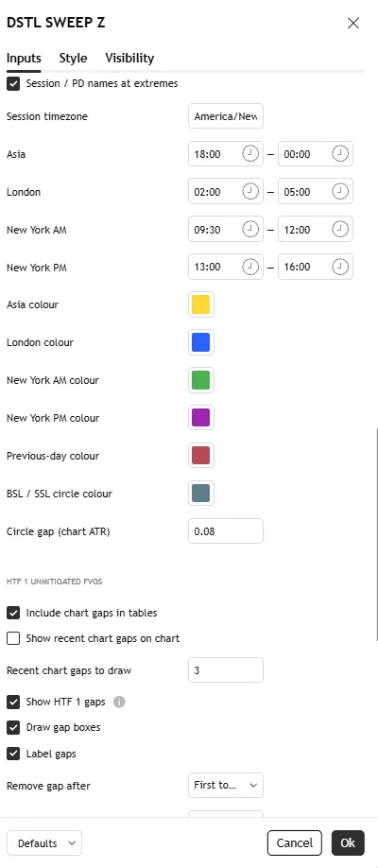Viewport: 378px width, 868px height.
Task: Click the info icon beside Show HTF 1 gaps
Action: 119,702
